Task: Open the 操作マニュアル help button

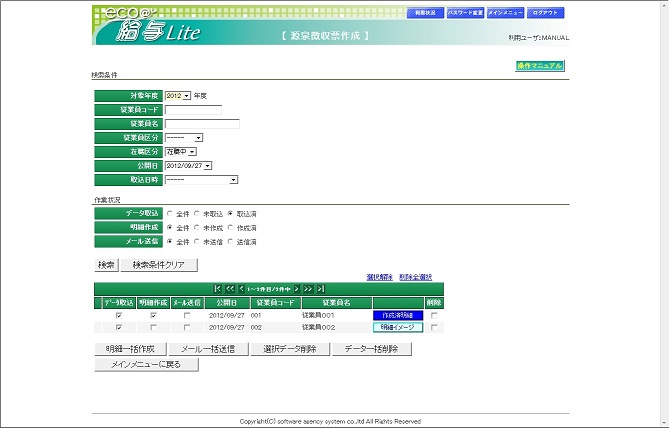Action: pyautogui.click(x=540, y=66)
